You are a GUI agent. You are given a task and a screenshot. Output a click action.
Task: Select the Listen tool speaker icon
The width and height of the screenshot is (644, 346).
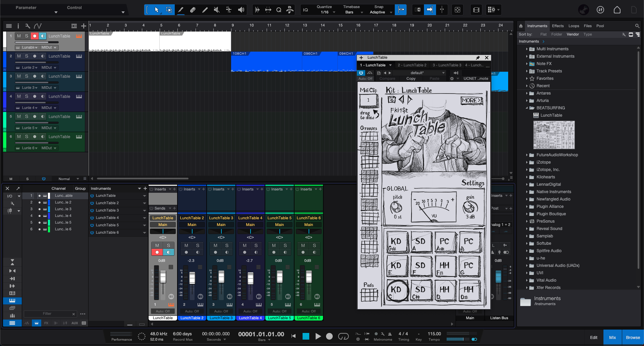[241, 10]
